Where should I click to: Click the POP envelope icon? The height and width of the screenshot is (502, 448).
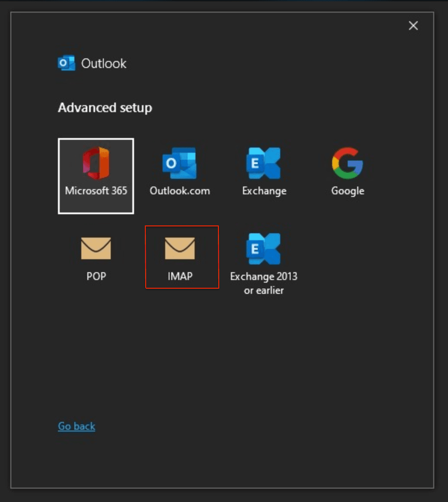click(96, 248)
